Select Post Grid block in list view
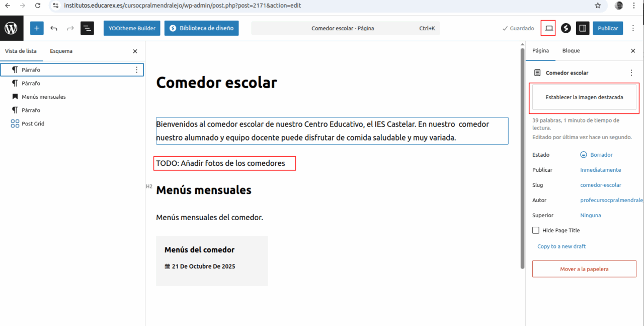The height and width of the screenshot is (326, 644). (x=33, y=124)
